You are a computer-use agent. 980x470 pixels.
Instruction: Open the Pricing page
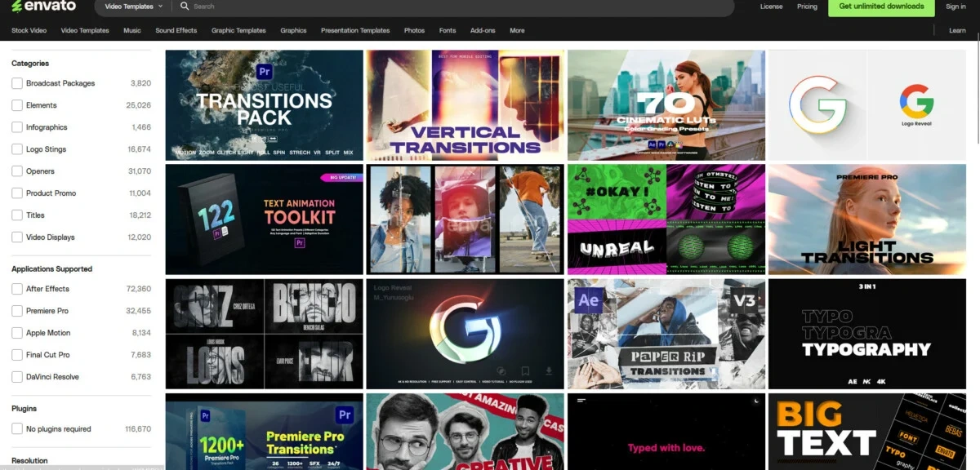pos(807,7)
